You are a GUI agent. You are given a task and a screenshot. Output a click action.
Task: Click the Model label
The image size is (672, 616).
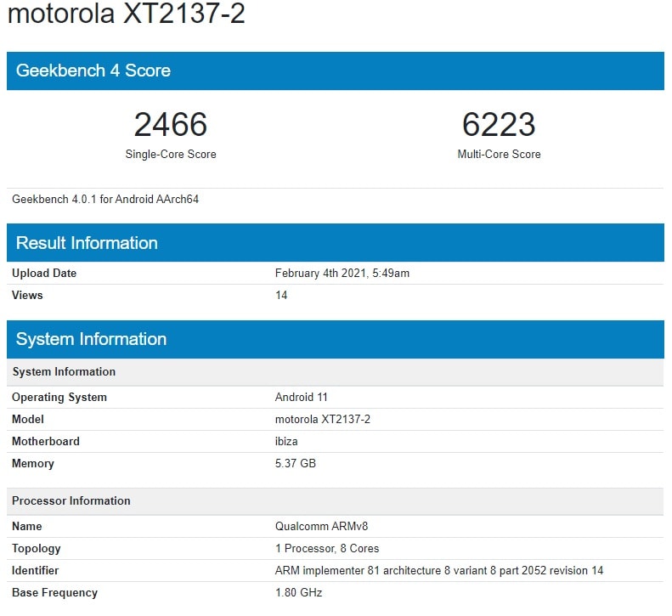28,419
